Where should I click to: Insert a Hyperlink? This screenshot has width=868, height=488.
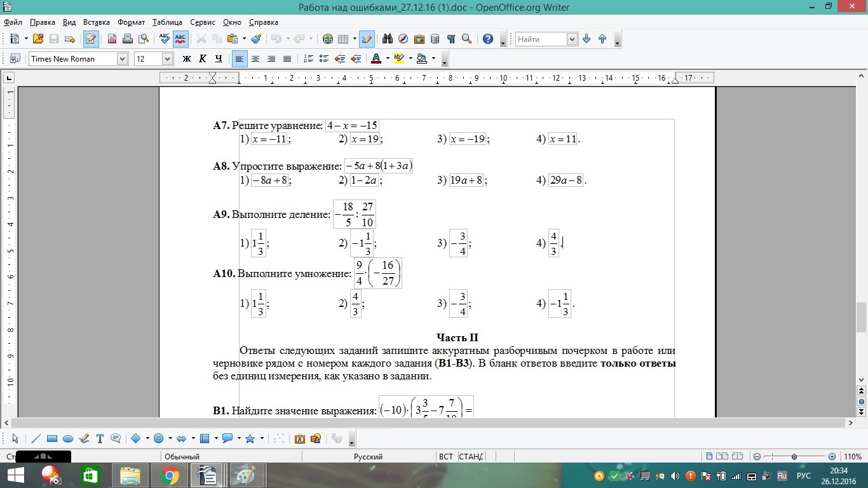click(328, 39)
